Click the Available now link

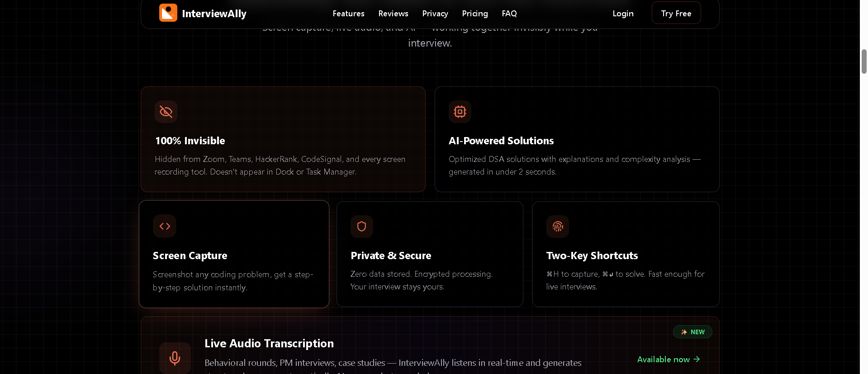[669, 359]
